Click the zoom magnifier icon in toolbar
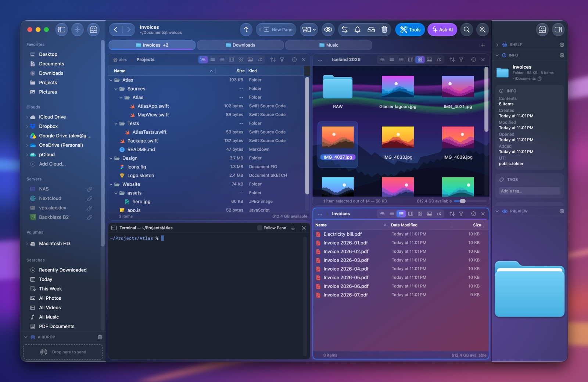Viewport: 588px width, 382px height. (483, 30)
